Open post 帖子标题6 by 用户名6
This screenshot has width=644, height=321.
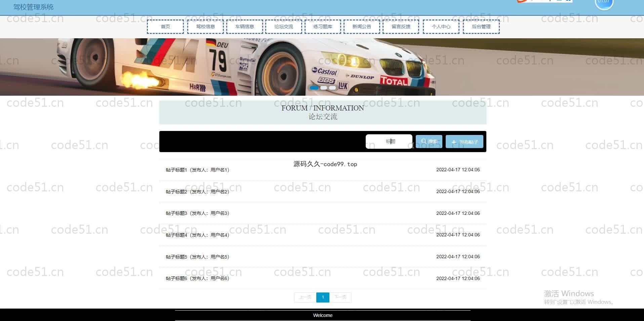[323, 278]
